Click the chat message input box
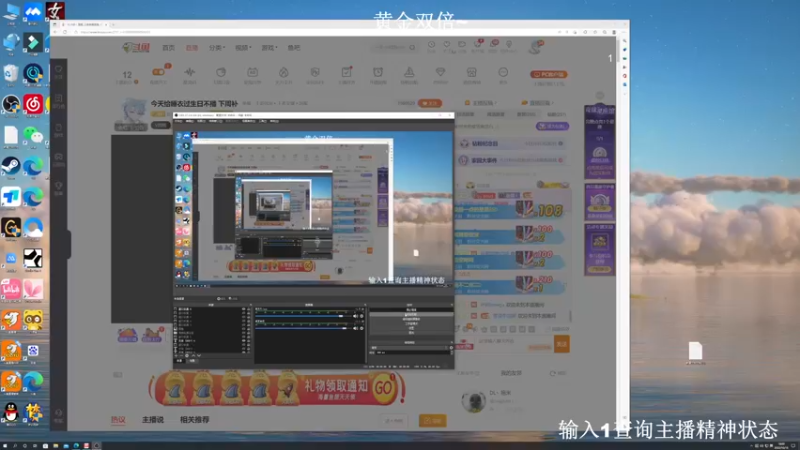The image size is (800, 450). tap(515, 344)
